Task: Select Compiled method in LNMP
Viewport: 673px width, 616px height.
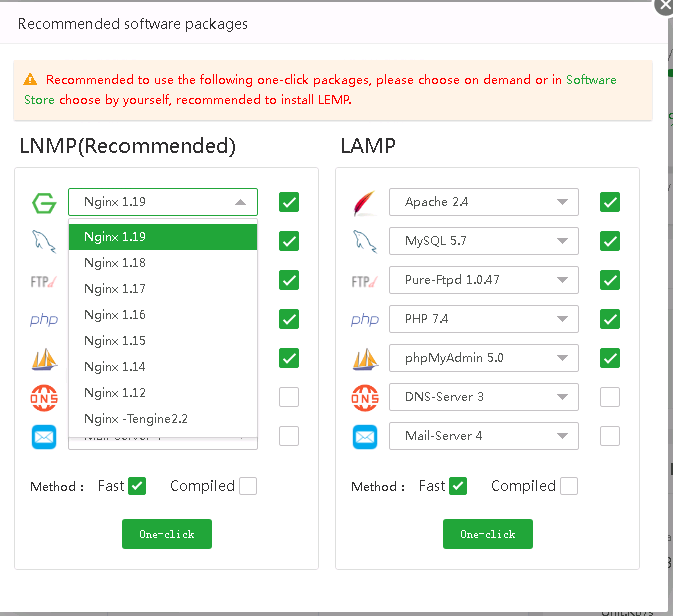Action: tap(248, 486)
